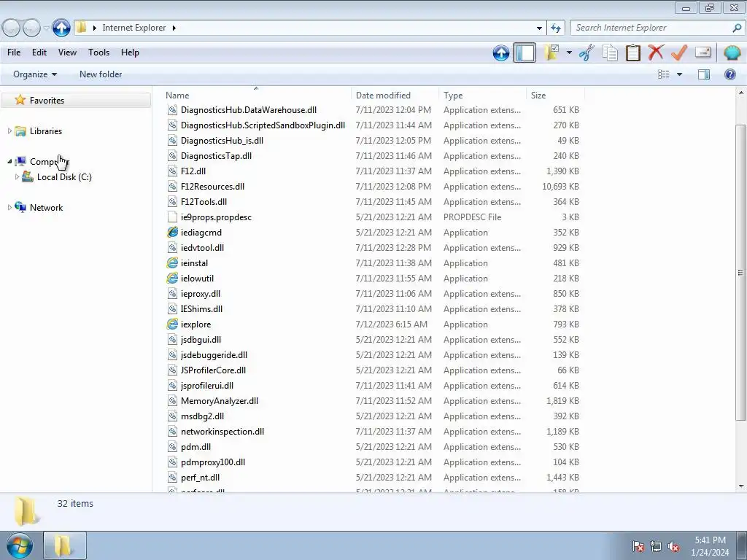Select file MemoryAnalyzer.dll

tap(219, 401)
